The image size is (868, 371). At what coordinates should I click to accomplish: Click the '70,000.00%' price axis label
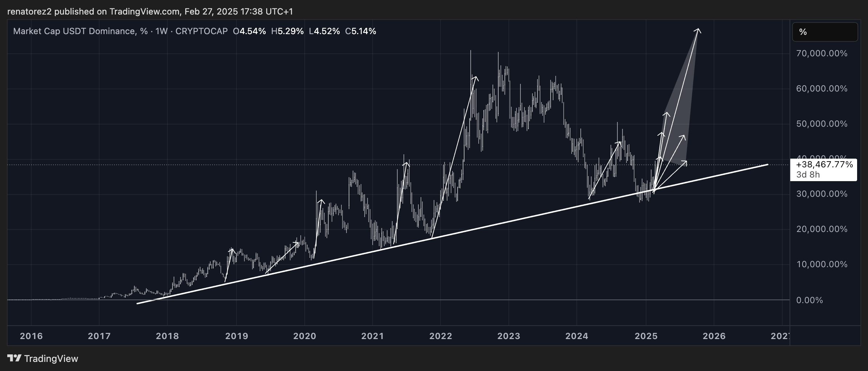[x=822, y=53]
